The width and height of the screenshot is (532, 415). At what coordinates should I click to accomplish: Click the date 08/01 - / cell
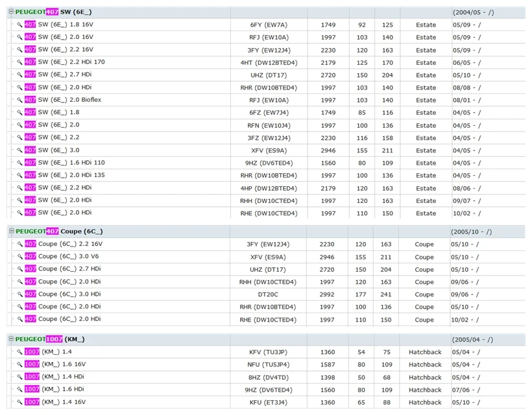point(467,101)
